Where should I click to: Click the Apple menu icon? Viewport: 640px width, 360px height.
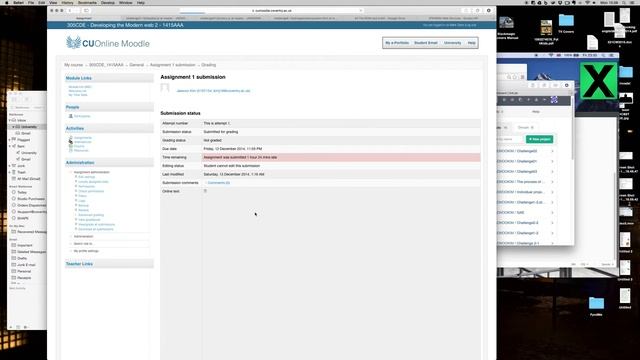(7, 2)
